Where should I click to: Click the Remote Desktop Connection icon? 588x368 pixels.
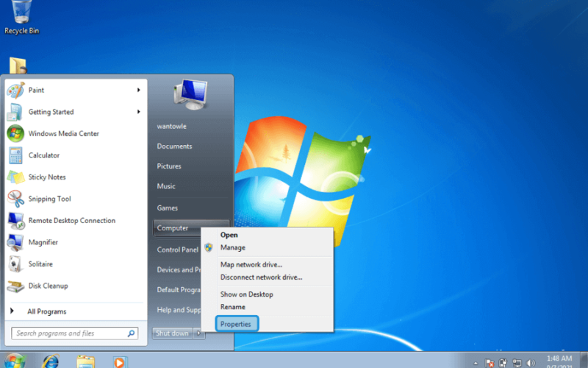click(x=15, y=221)
